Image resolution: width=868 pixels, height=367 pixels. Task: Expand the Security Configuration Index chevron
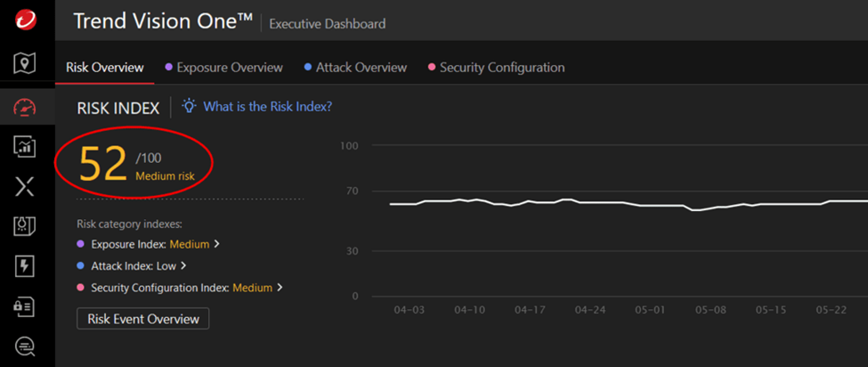[x=280, y=288]
